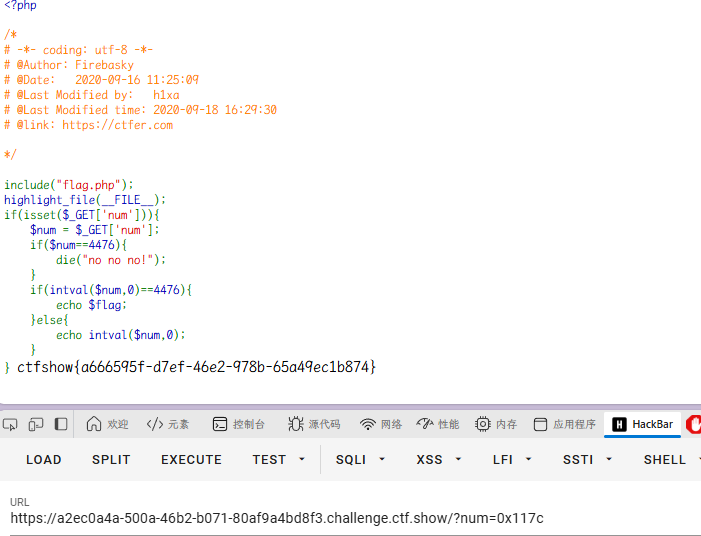Click the @Last Modified time comment line

click(x=140, y=110)
